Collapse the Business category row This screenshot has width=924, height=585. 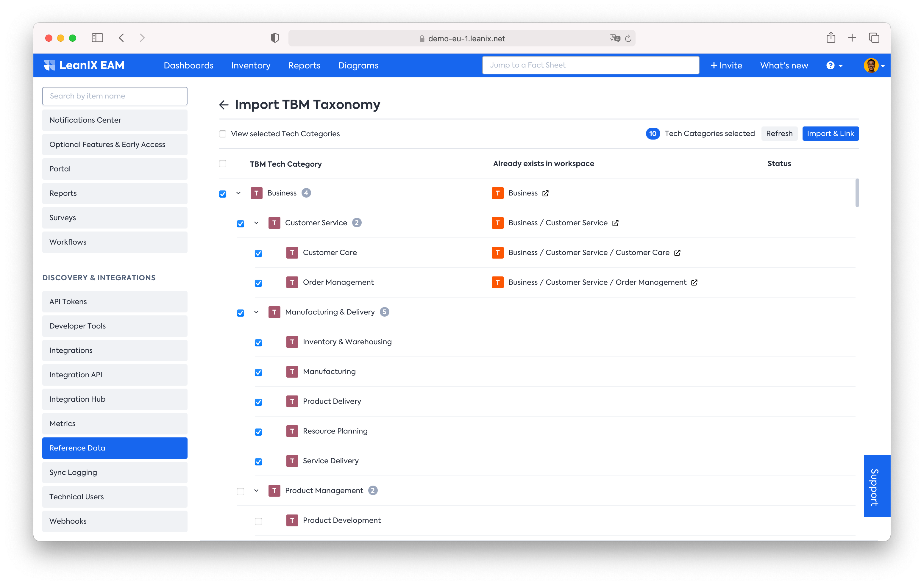(x=238, y=193)
